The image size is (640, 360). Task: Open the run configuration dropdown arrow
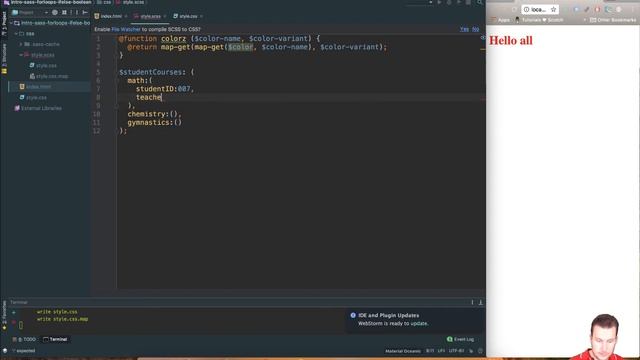pyautogui.click(x=431, y=2)
